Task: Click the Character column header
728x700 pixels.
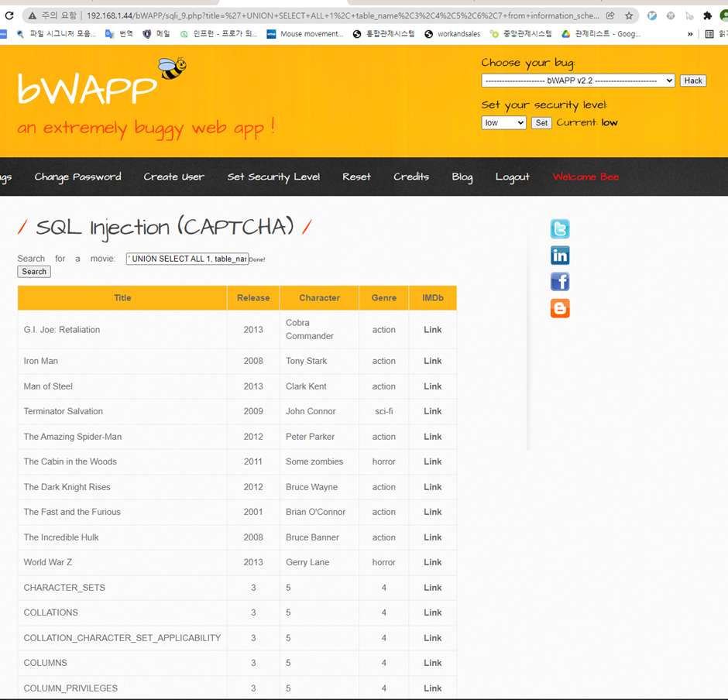Action: pos(319,298)
